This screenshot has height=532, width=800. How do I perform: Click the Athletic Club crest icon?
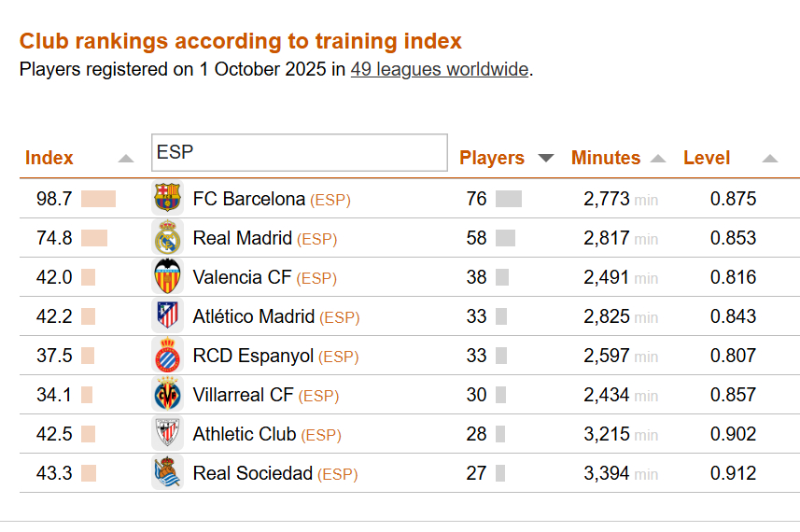point(167,434)
